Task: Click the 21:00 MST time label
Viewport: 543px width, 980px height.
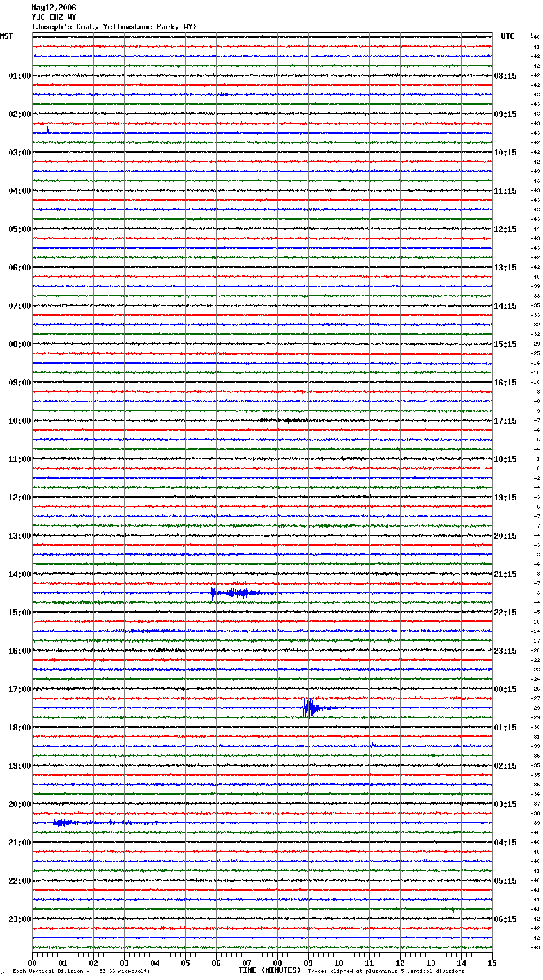Action: pyautogui.click(x=19, y=843)
